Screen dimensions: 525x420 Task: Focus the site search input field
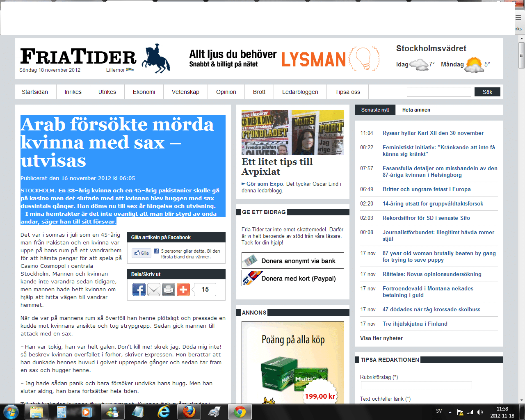click(439, 92)
